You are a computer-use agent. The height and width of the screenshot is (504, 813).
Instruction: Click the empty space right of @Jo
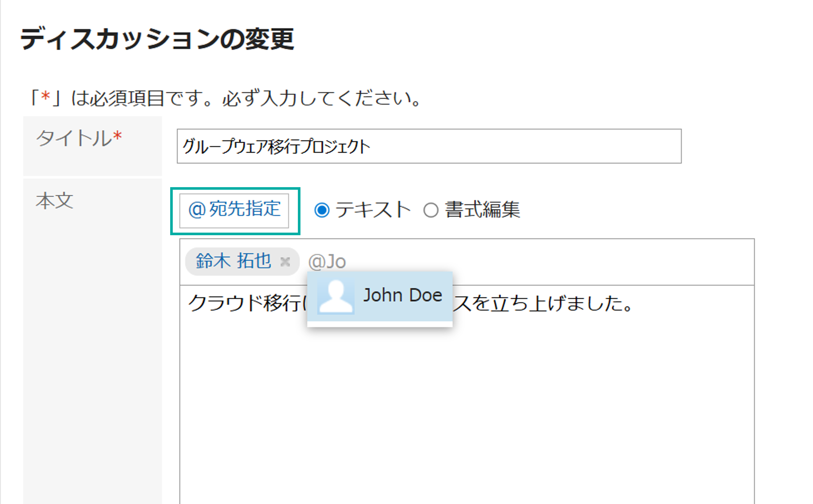pyautogui.click(x=550, y=262)
